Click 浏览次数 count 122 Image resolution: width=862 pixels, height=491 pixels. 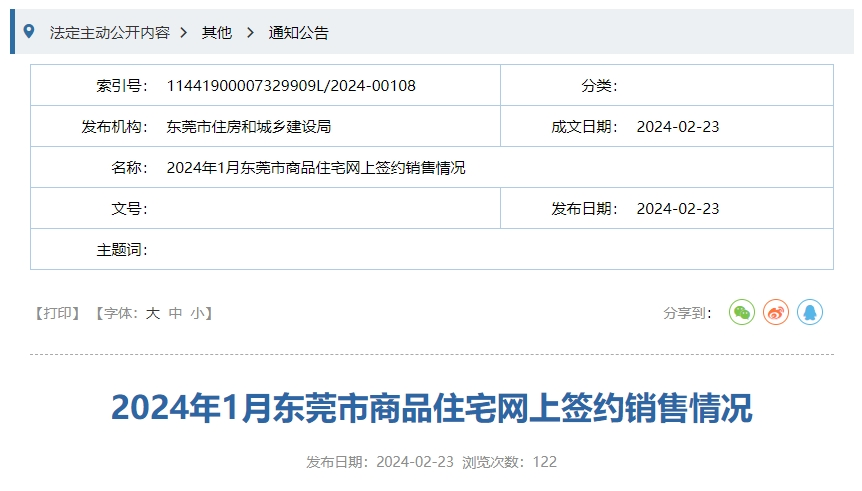point(544,462)
